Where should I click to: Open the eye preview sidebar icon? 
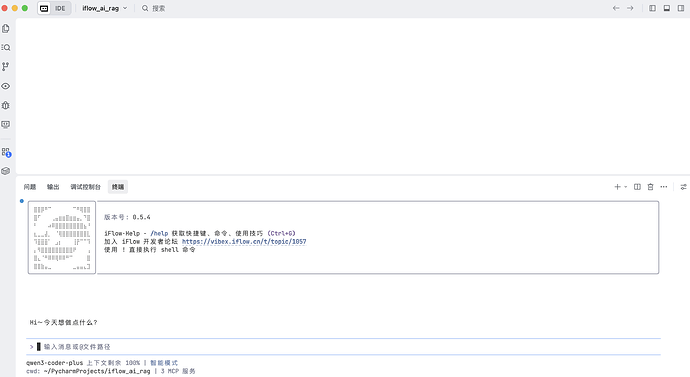pyautogui.click(x=6, y=86)
